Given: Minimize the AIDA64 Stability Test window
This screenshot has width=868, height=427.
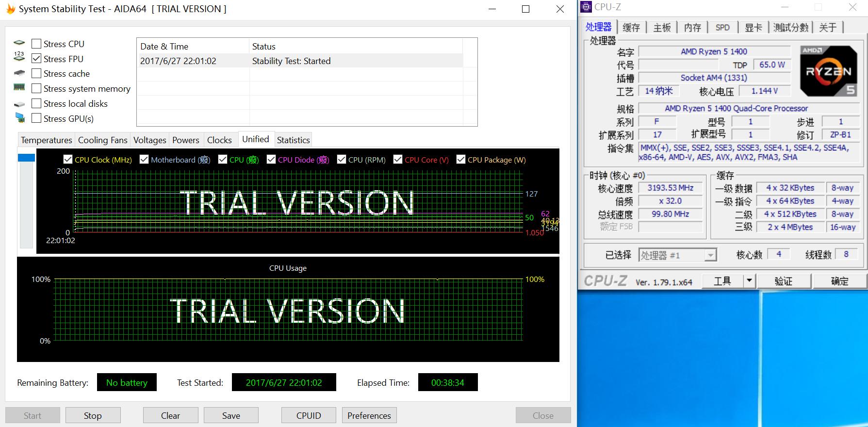Looking at the screenshot, I should pos(492,9).
